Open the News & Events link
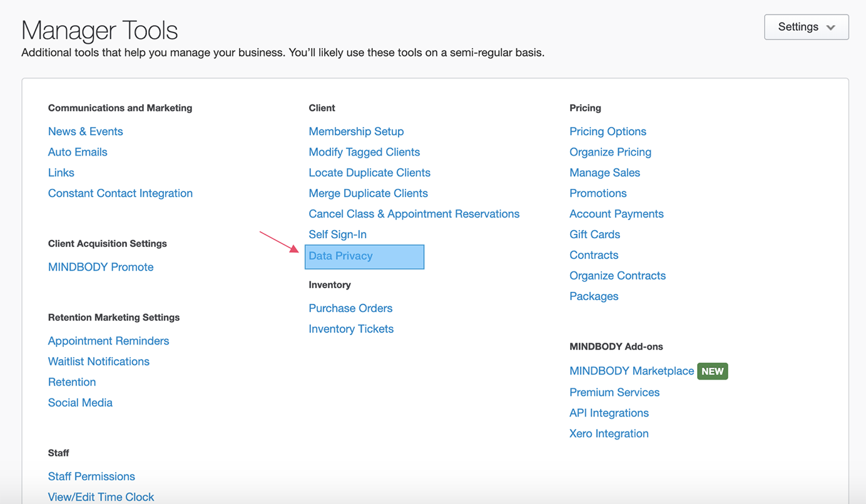The width and height of the screenshot is (866, 504). (85, 131)
